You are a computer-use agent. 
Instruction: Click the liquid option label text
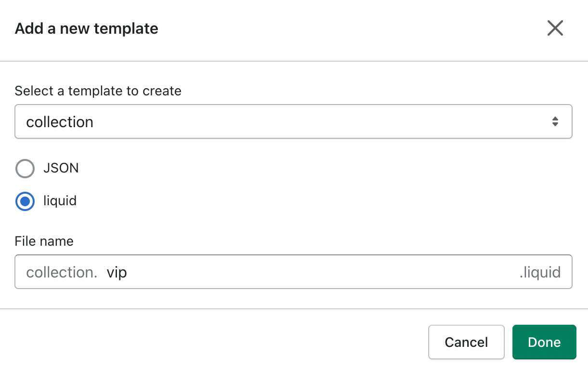pyautogui.click(x=60, y=200)
